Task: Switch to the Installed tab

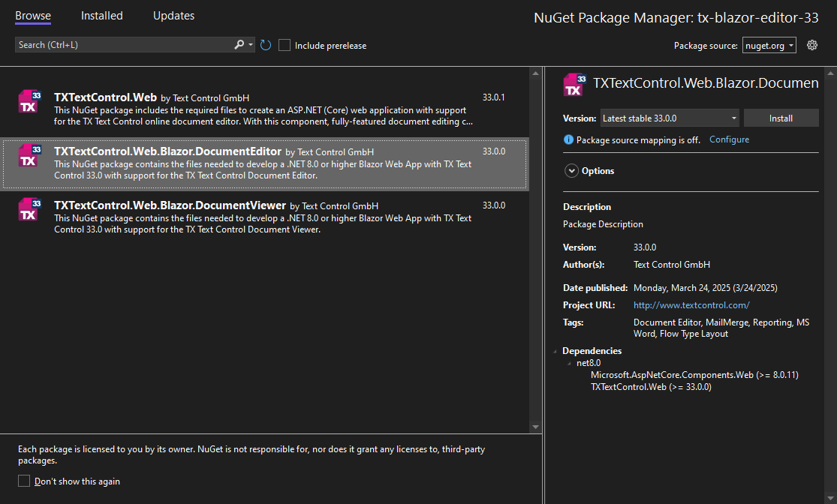Action: pyautogui.click(x=101, y=16)
